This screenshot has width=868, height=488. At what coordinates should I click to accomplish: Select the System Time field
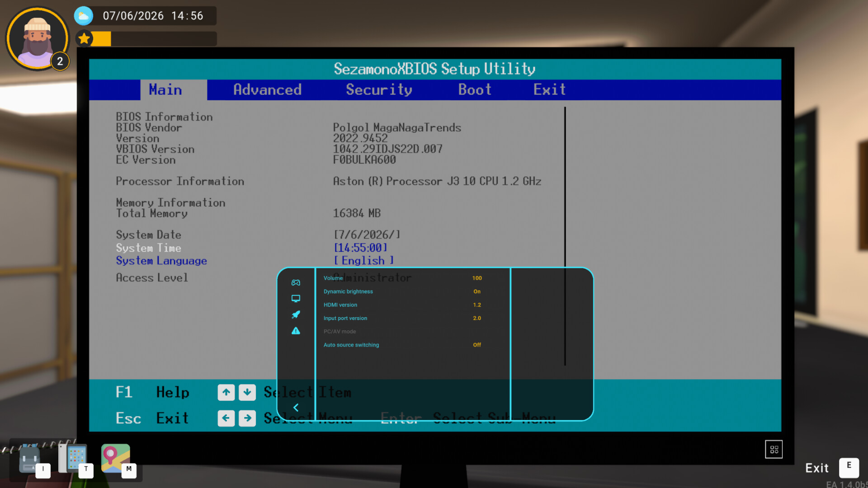360,248
